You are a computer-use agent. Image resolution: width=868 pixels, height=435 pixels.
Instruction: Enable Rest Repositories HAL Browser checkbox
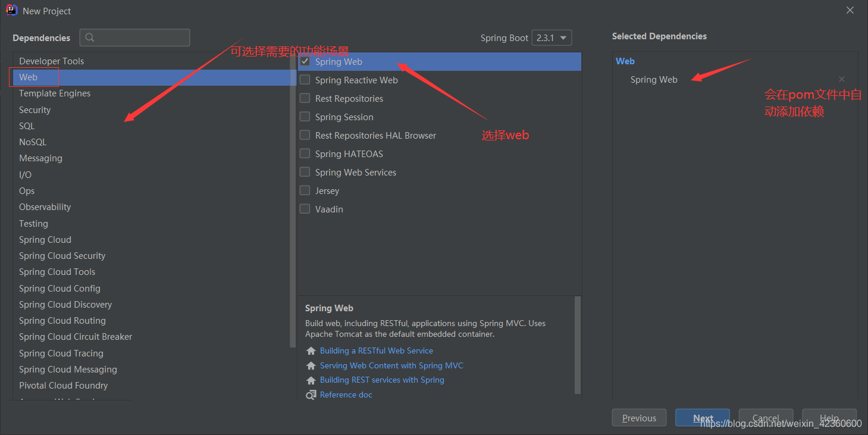[305, 135]
